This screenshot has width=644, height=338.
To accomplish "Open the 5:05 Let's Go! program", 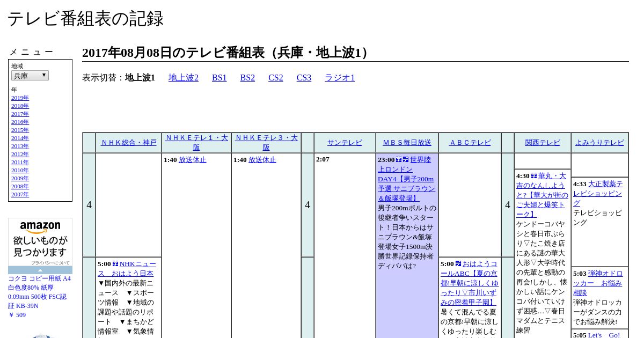I will 604,335.
